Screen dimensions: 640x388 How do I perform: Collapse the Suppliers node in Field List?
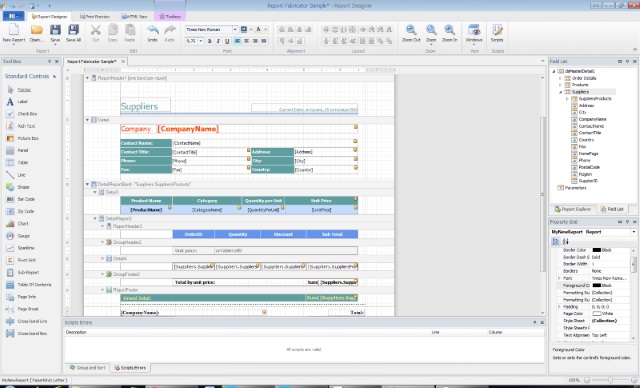[560, 92]
